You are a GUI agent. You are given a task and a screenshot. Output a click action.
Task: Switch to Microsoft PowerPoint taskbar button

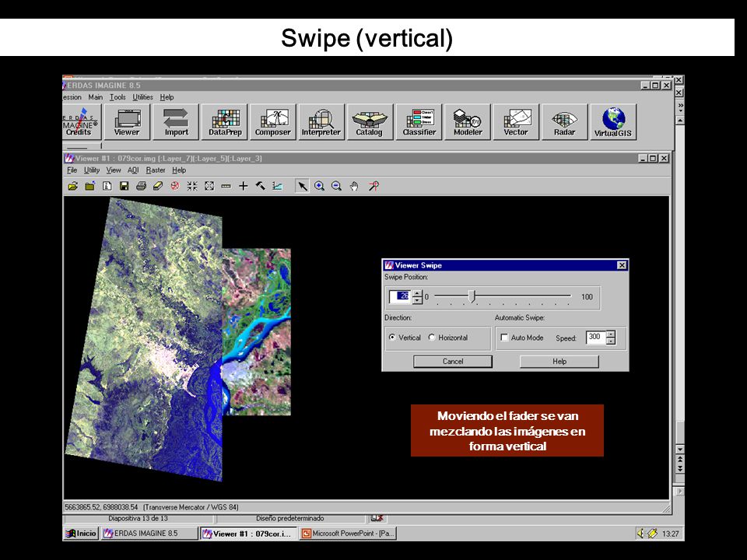click(x=348, y=534)
